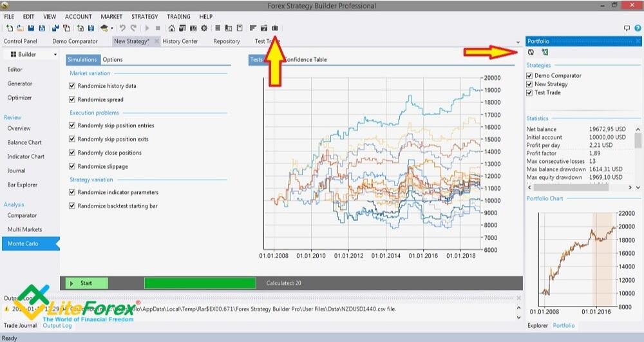Open the TRADING menu
Viewport: 644px width, 342px height.
coord(178,16)
